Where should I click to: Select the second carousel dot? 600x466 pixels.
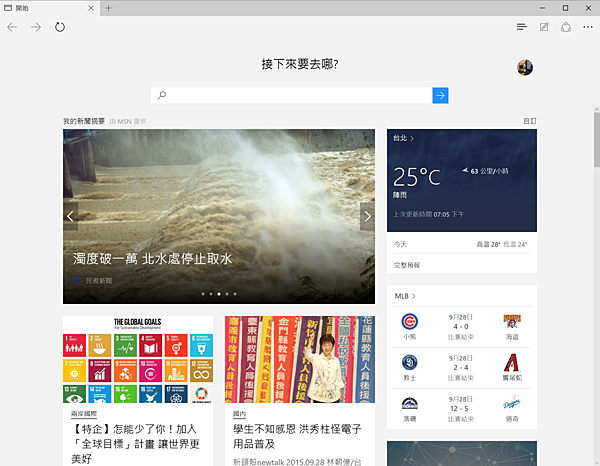pyautogui.click(x=211, y=294)
